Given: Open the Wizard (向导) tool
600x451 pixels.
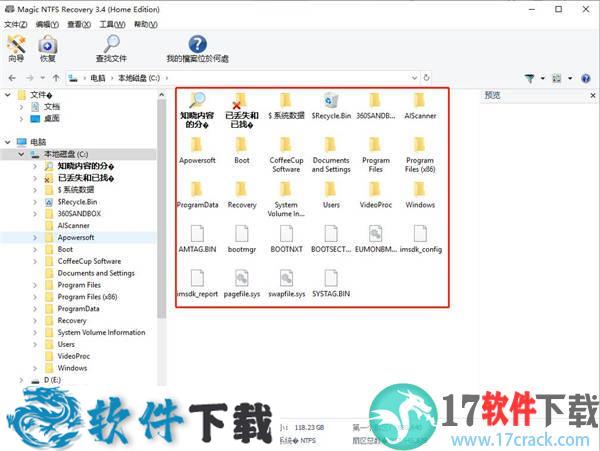Looking at the screenshot, I should point(16,47).
